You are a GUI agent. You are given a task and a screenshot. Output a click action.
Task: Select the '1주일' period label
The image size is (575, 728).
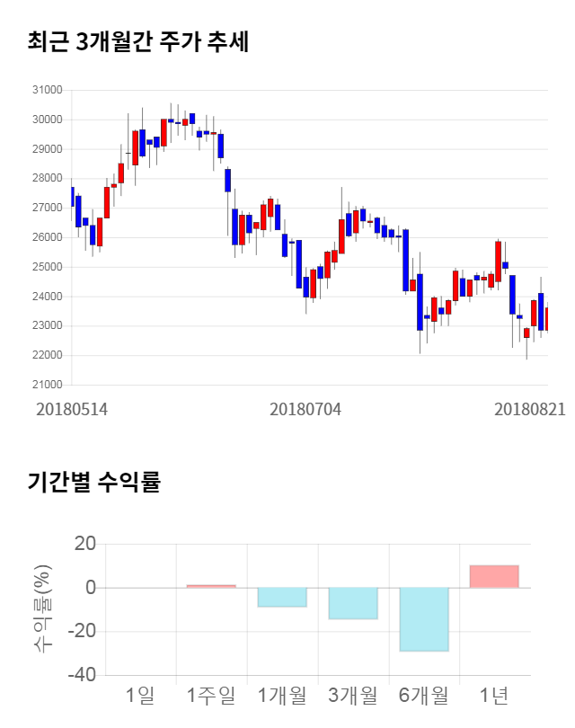[211, 696]
